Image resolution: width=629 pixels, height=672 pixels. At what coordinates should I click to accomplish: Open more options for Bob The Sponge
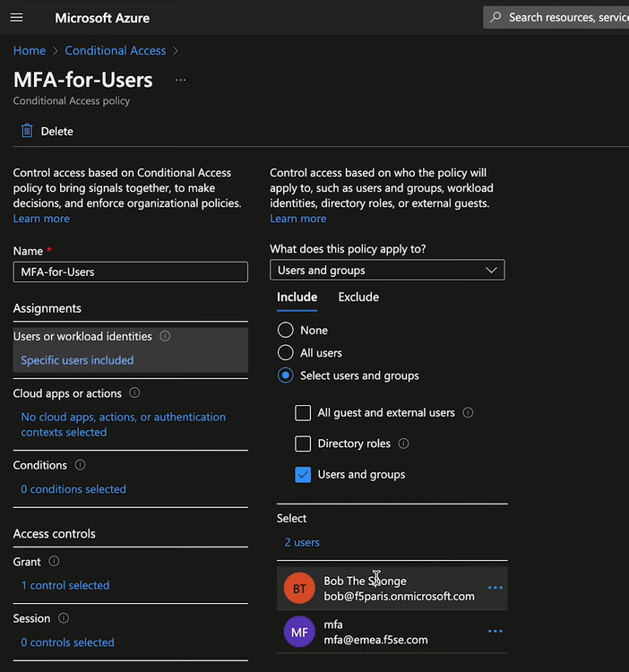click(x=495, y=588)
